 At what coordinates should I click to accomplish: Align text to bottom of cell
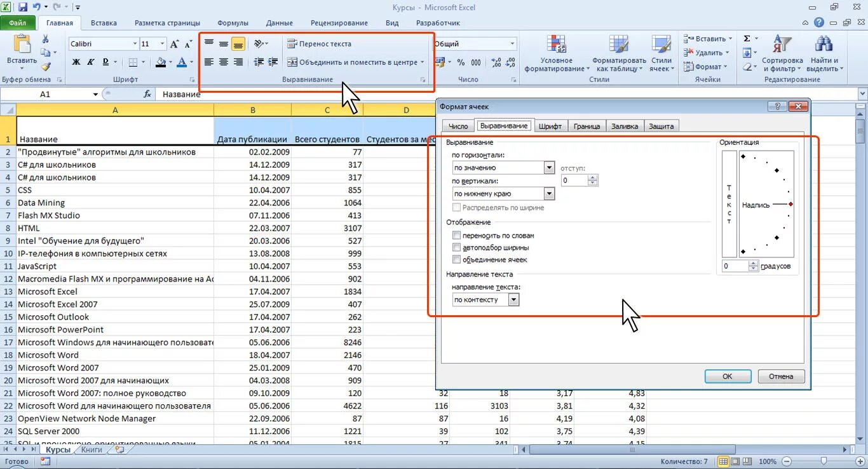[x=238, y=44]
